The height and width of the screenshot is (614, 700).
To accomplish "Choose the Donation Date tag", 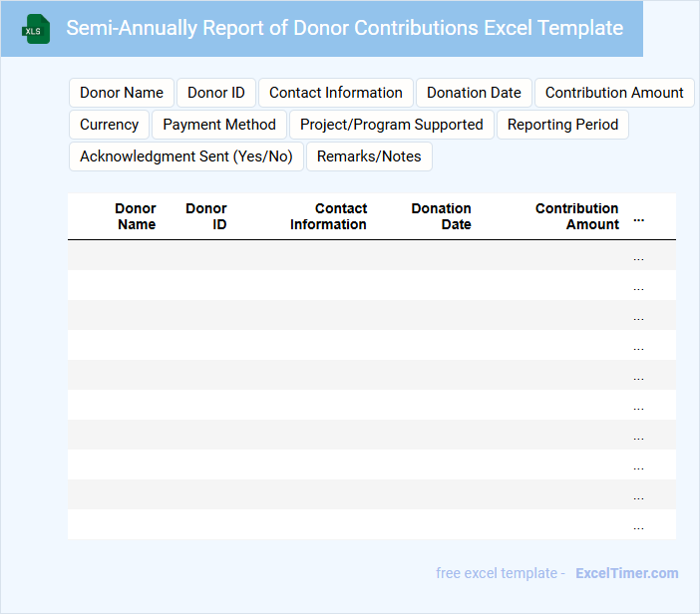I will (x=474, y=93).
